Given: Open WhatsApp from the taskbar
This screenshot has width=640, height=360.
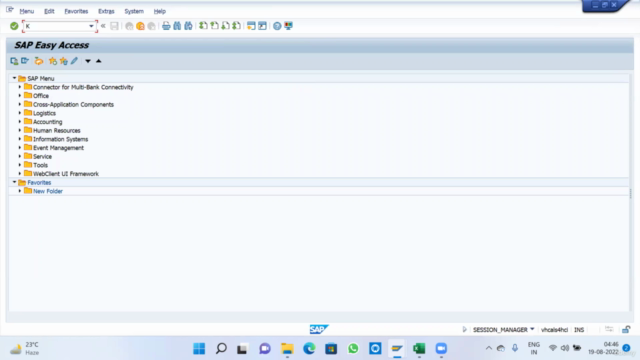Looking at the screenshot, I should pos(353,349).
